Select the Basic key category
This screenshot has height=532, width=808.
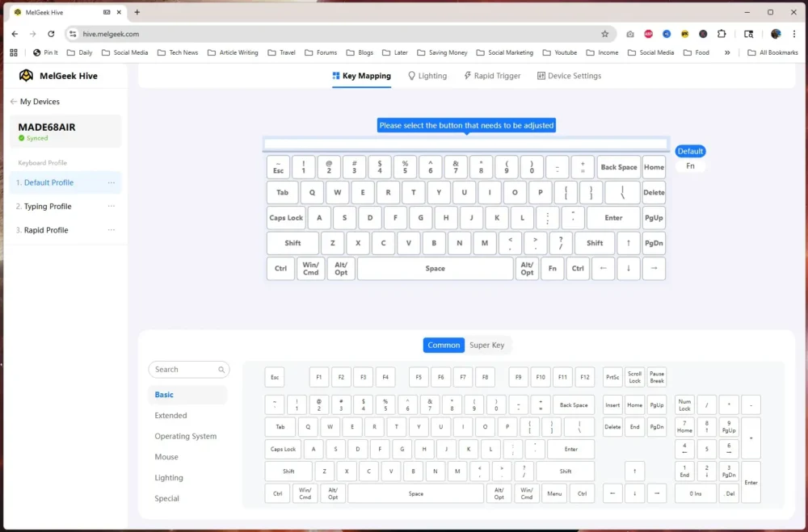click(x=187, y=395)
